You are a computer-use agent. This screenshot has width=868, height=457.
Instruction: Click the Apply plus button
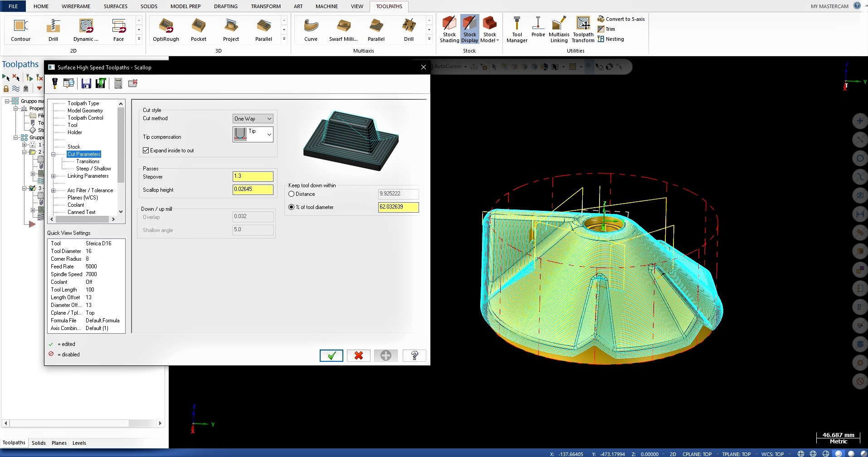(x=386, y=355)
